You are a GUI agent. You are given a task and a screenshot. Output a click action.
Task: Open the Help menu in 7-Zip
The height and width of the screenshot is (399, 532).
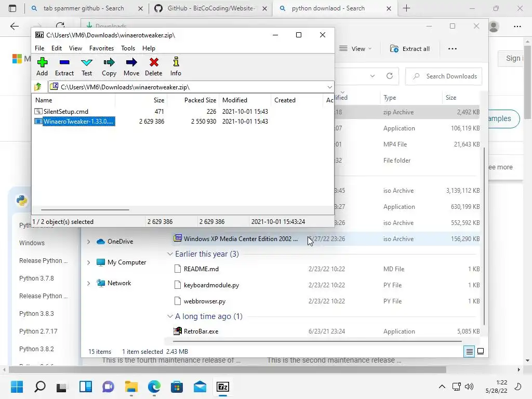[149, 48]
